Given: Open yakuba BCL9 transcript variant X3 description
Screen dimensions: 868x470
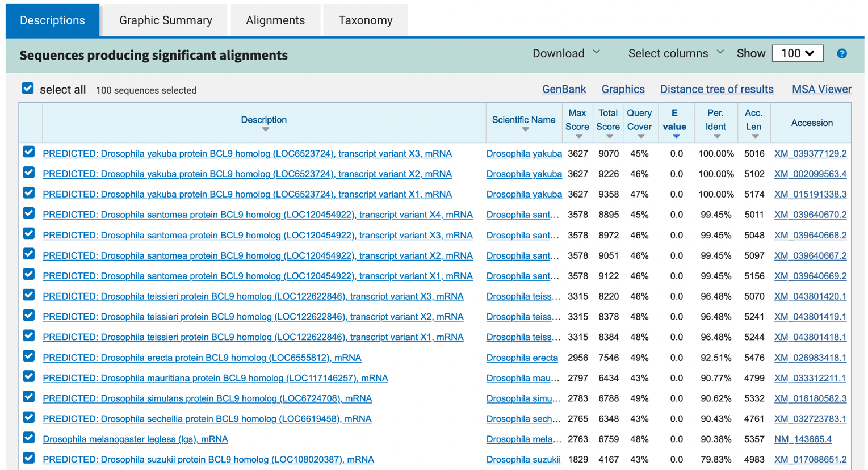Looking at the screenshot, I should (248, 154).
